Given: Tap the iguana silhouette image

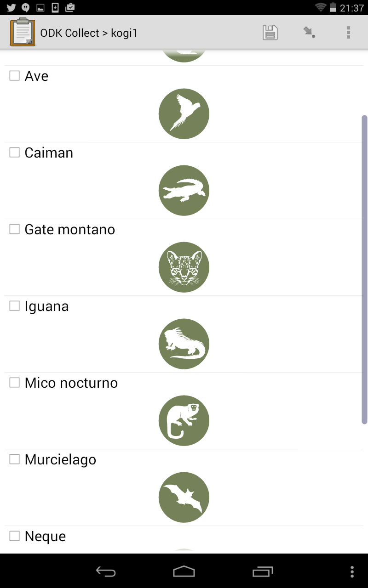Looking at the screenshot, I should 184,344.
